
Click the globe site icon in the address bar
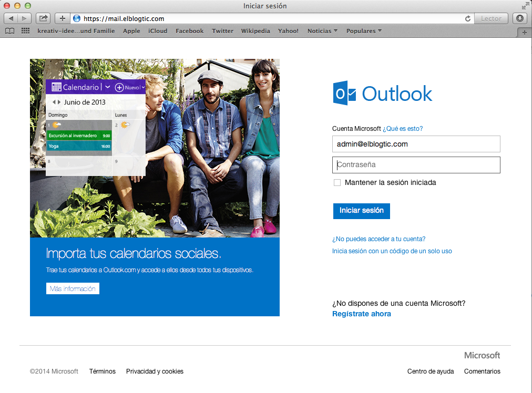pyautogui.click(x=77, y=18)
